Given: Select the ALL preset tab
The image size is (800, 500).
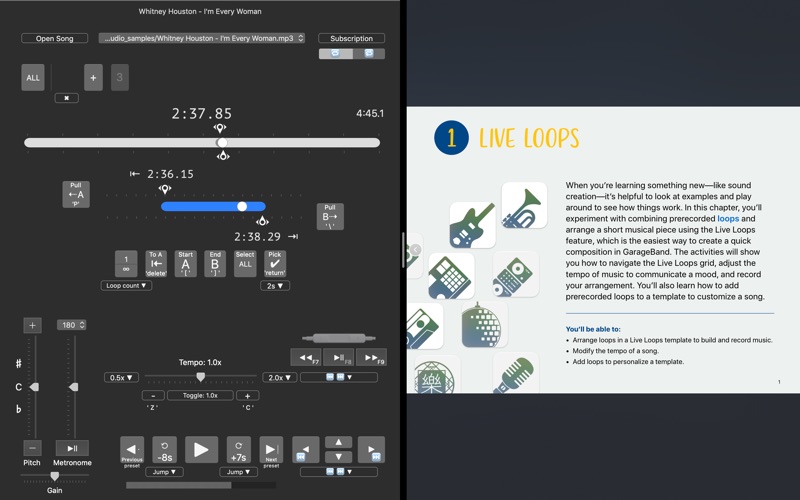Looking at the screenshot, I should point(33,78).
